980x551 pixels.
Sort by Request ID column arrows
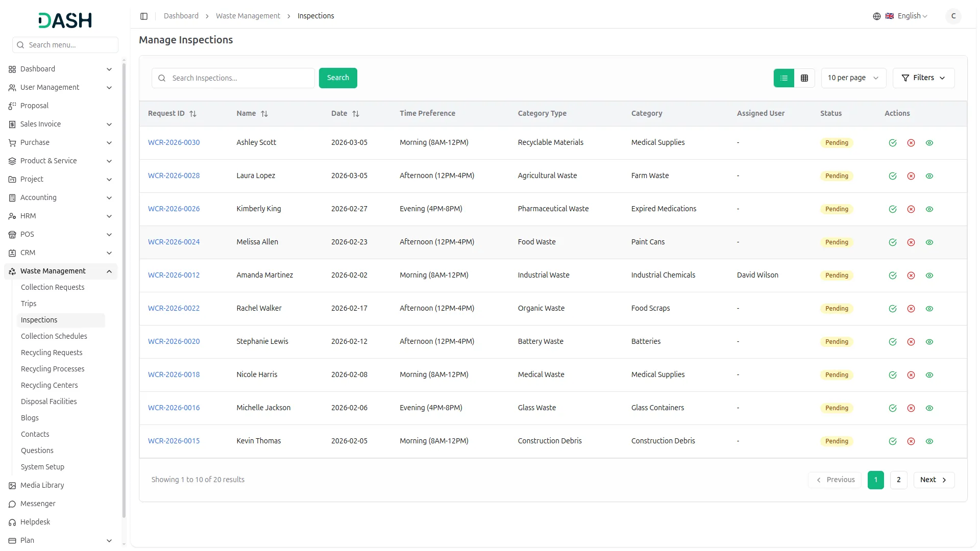tap(193, 114)
